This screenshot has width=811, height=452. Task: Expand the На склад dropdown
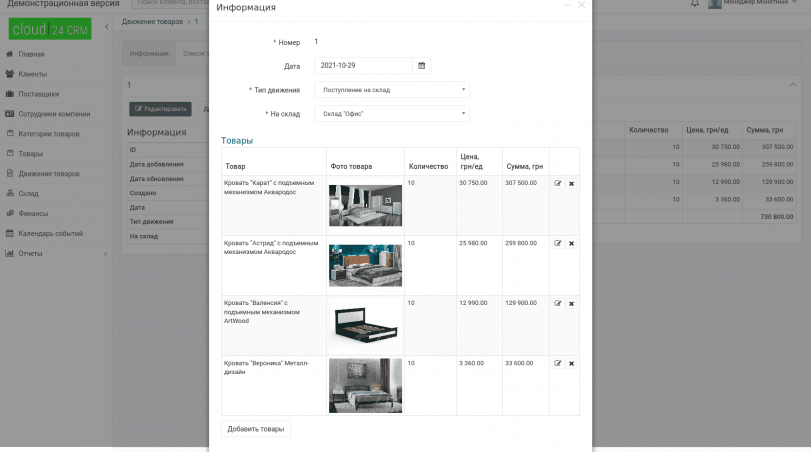(x=391, y=114)
